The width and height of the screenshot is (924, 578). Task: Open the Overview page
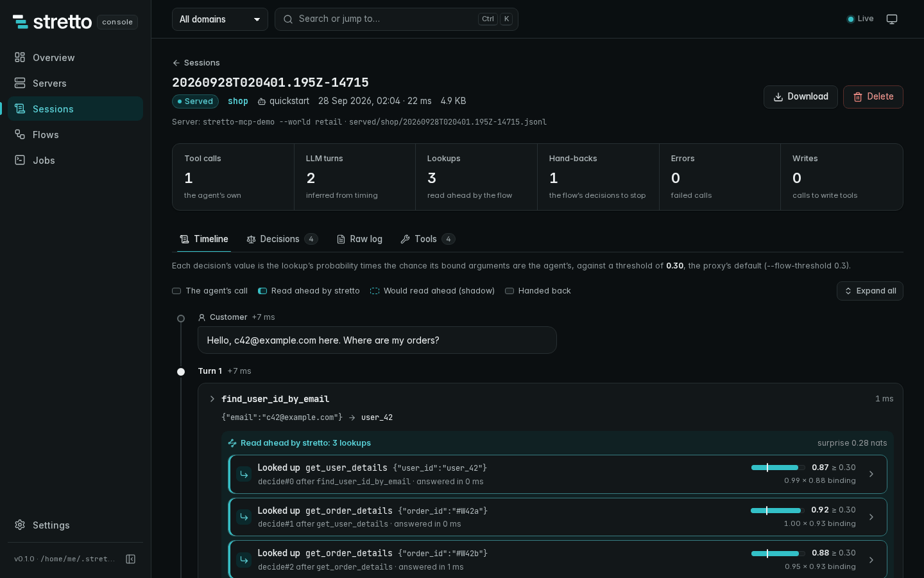click(75, 58)
